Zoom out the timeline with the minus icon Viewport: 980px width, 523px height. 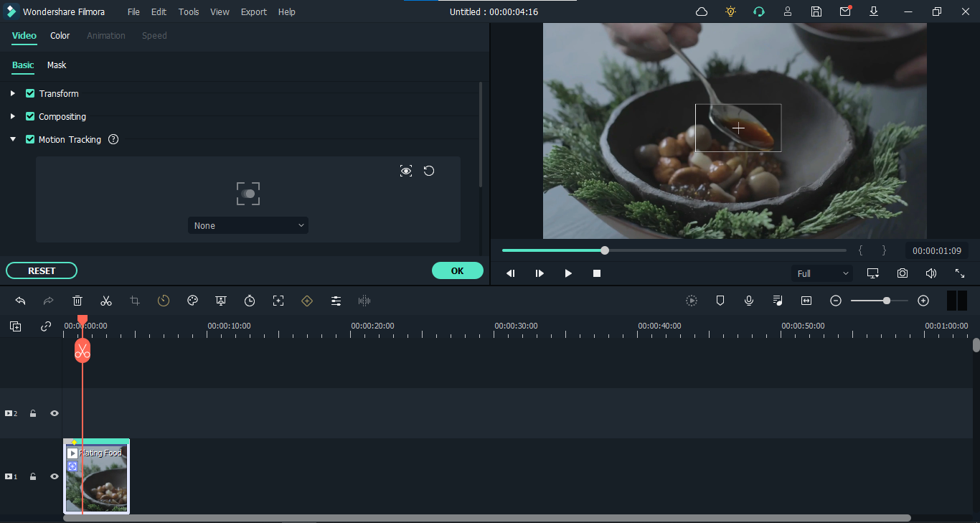click(836, 301)
